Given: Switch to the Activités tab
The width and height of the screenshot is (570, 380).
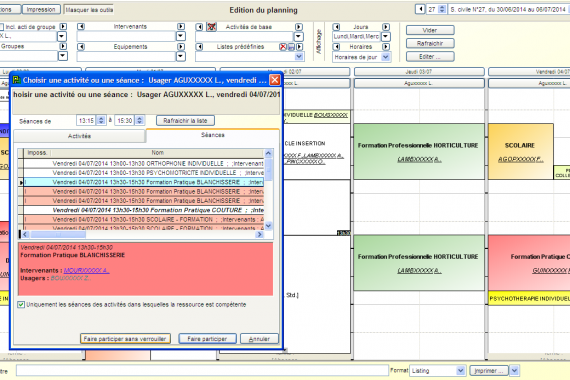Looking at the screenshot, I should pos(79,136).
